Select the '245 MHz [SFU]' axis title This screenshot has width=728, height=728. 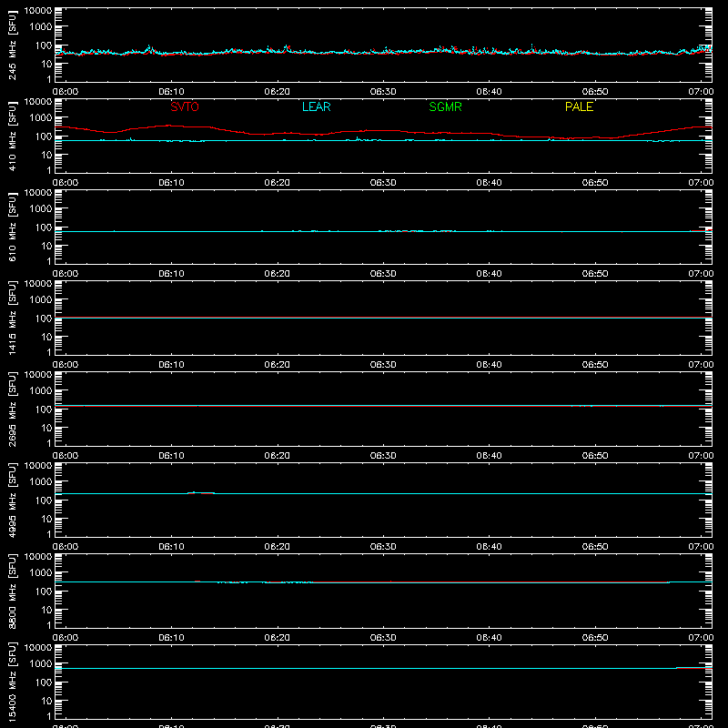coord(13,45)
